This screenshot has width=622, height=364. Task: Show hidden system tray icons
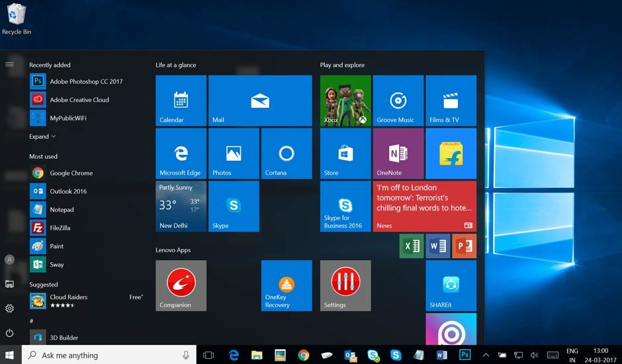pyautogui.click(x=486, y=355)
